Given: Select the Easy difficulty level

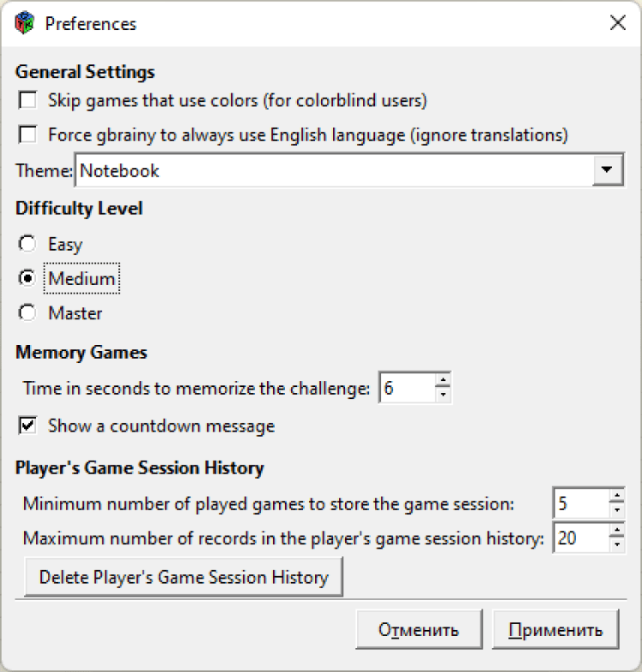Looking at the screenshot, I should click(28, 245).
